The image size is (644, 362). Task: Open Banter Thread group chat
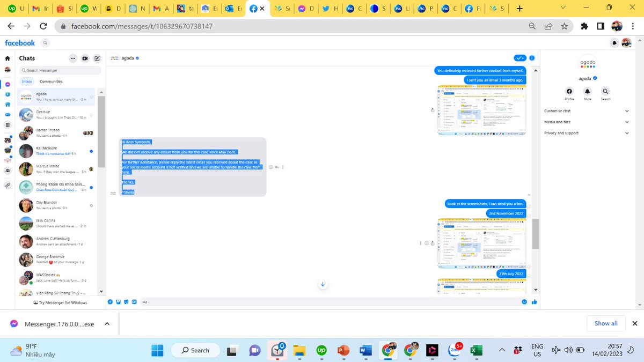[x=57, y=133]
